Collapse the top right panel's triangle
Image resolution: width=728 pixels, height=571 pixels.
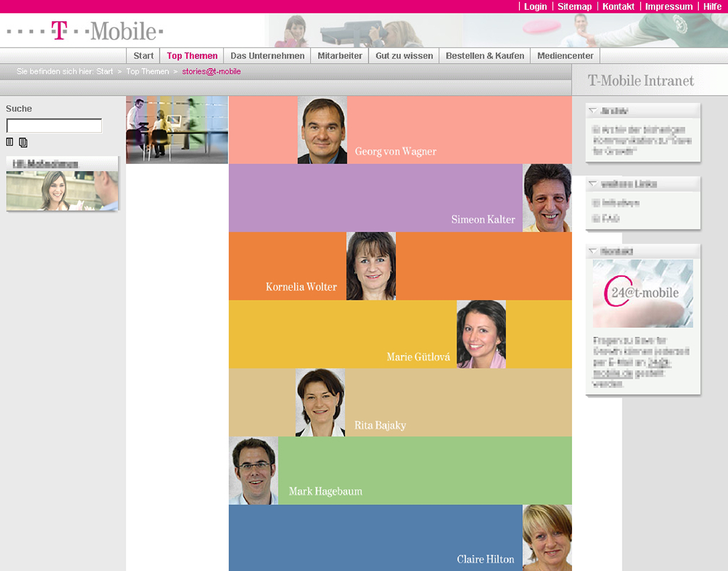coord(593,111)
